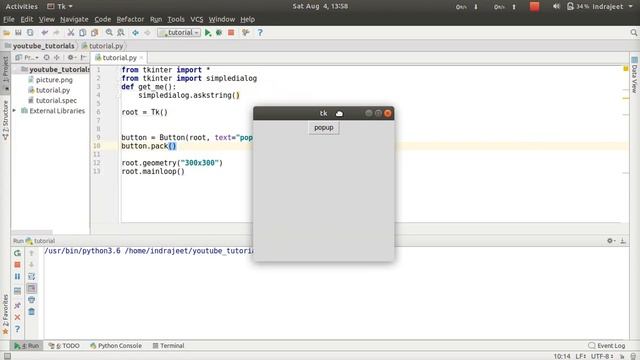Hide the Run panel
The width and height of the screenshot is (640, 360).
(x=623, y=241)
